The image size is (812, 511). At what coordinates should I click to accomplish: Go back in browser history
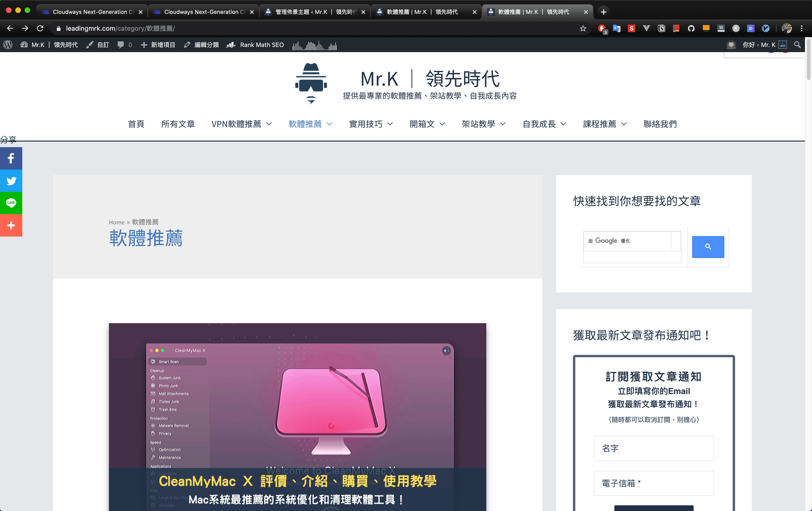10,28
